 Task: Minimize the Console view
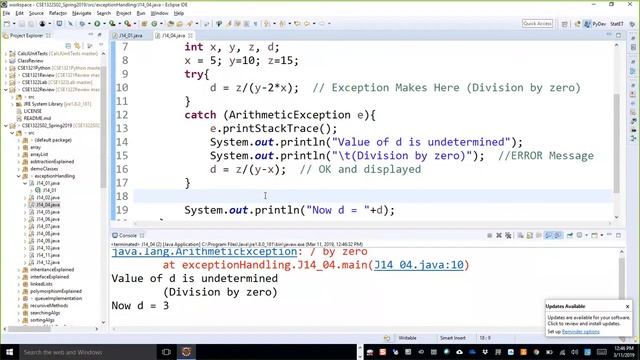(609, 235)
